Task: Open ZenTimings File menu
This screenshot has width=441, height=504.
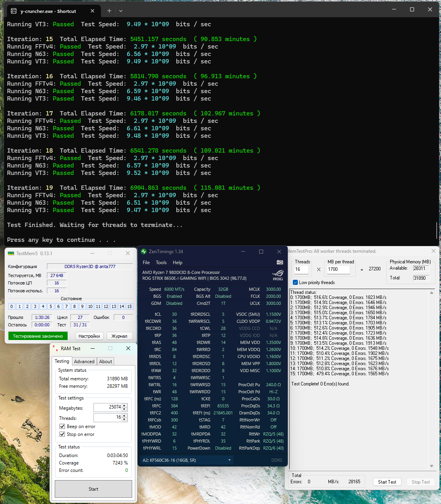Action: coord(146,263)
